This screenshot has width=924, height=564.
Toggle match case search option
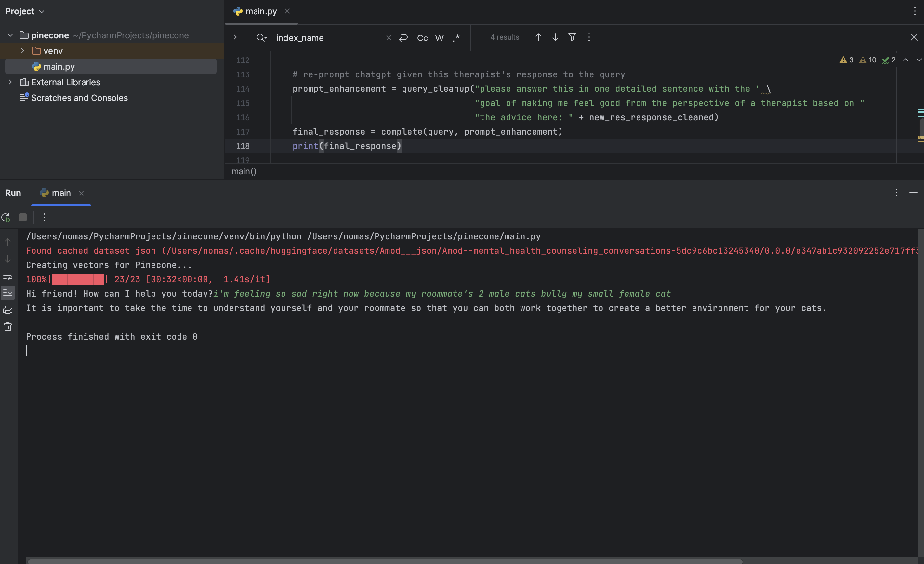click(x=422, y=38)
